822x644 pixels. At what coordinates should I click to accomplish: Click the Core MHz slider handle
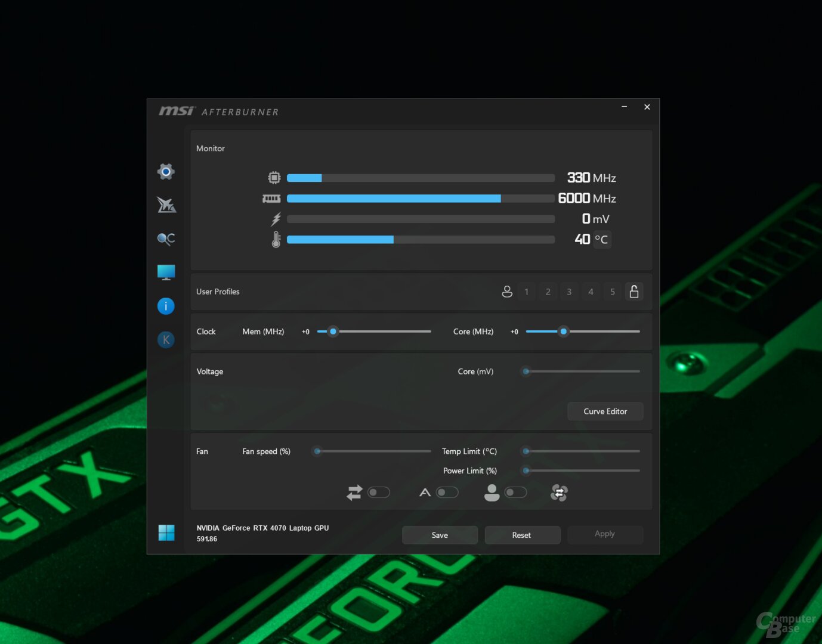(x=563, y=332)
